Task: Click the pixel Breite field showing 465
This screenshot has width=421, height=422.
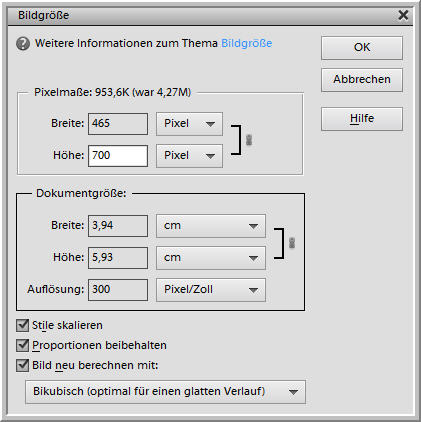Action: (x=118, y=124)
